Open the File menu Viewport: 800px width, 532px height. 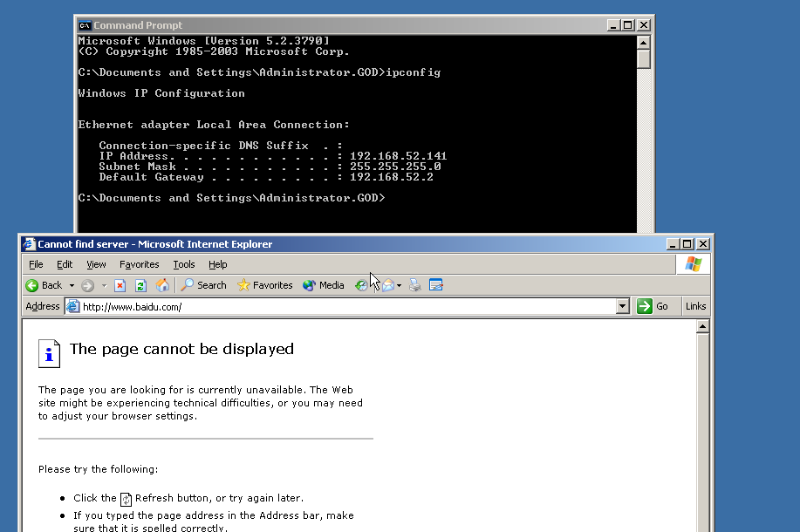tap(36, 264)
